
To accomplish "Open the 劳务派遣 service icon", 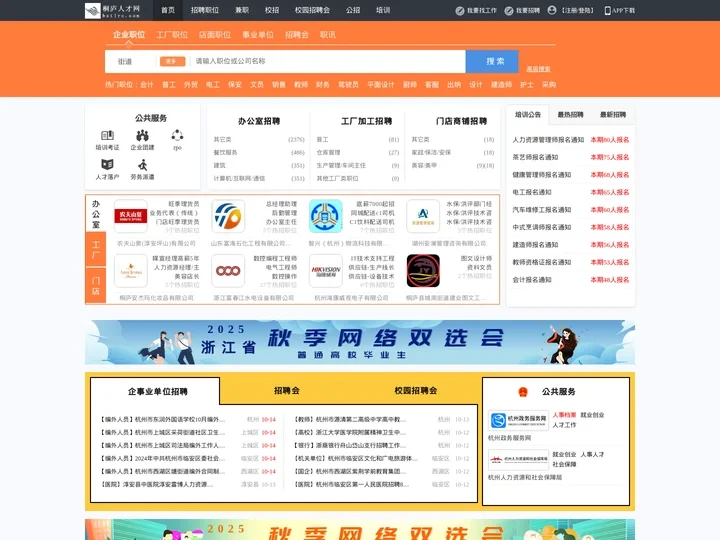I will coord(142,164).
